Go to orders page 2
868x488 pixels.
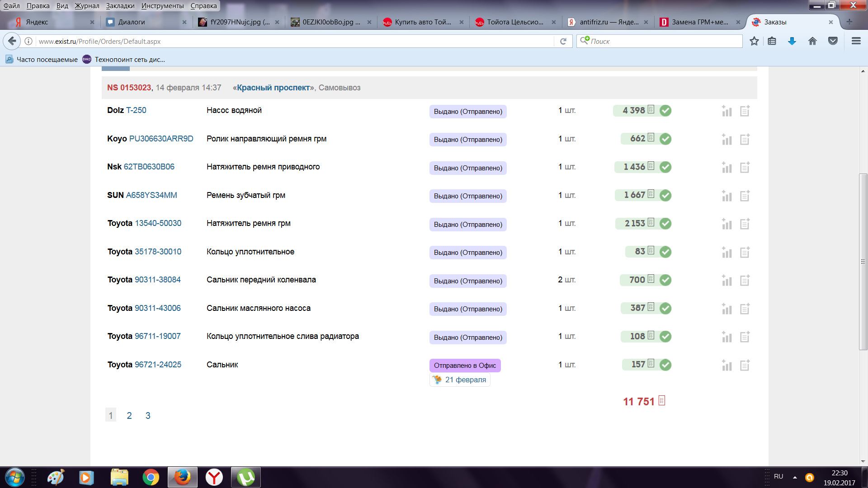coord(129,415)
